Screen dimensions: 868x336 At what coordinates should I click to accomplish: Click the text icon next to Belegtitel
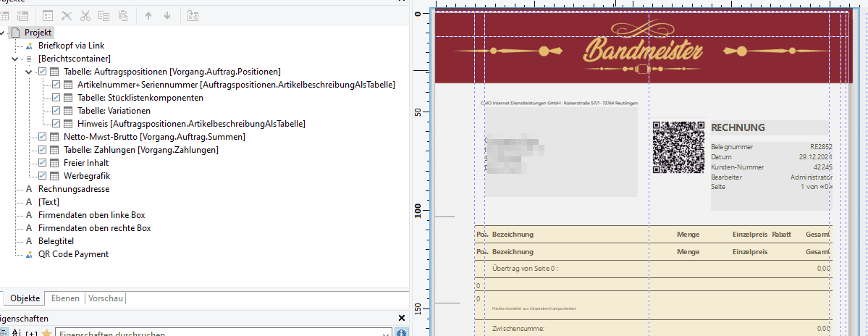29,241
